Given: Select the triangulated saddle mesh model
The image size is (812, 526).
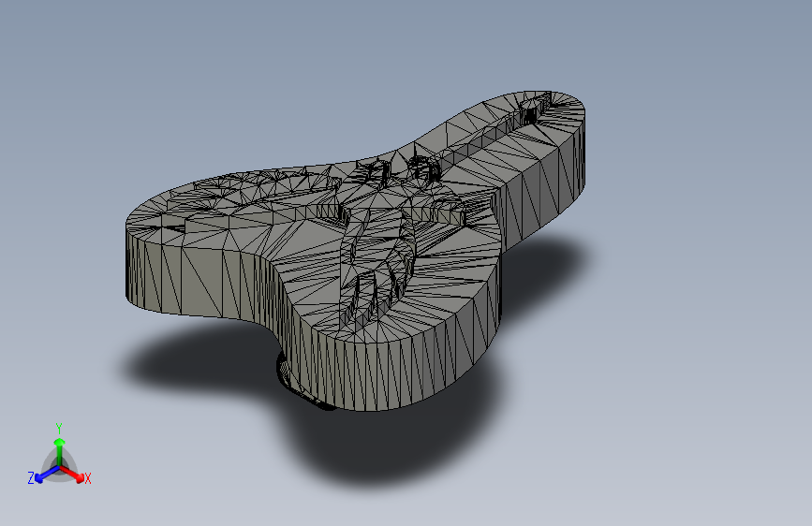Looking at the screenshot, I should coord(356,251).
